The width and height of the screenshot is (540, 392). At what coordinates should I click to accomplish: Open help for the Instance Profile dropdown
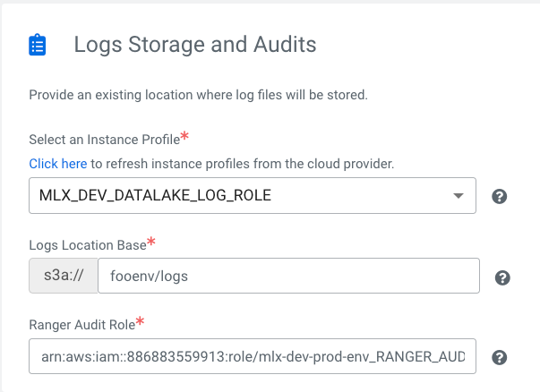tap(501, 196)
